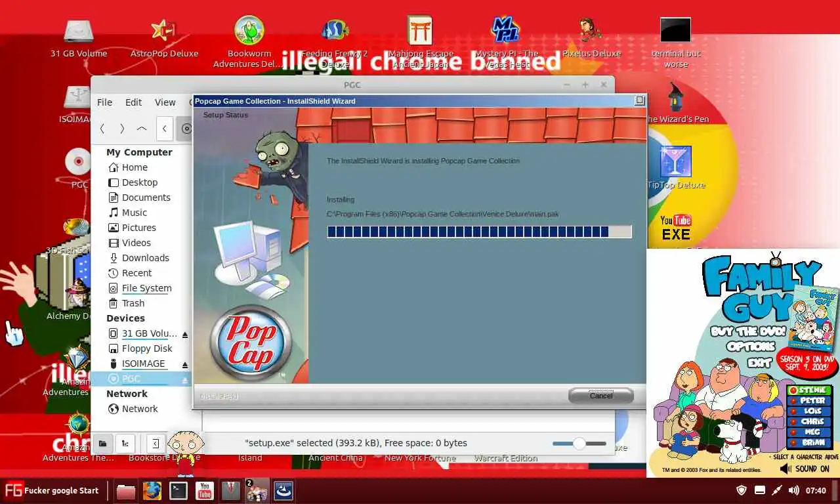Launch Feeding Frenzy 2 Deluxe desktop icon
This screenshot has height=504, width=840.
335,42
